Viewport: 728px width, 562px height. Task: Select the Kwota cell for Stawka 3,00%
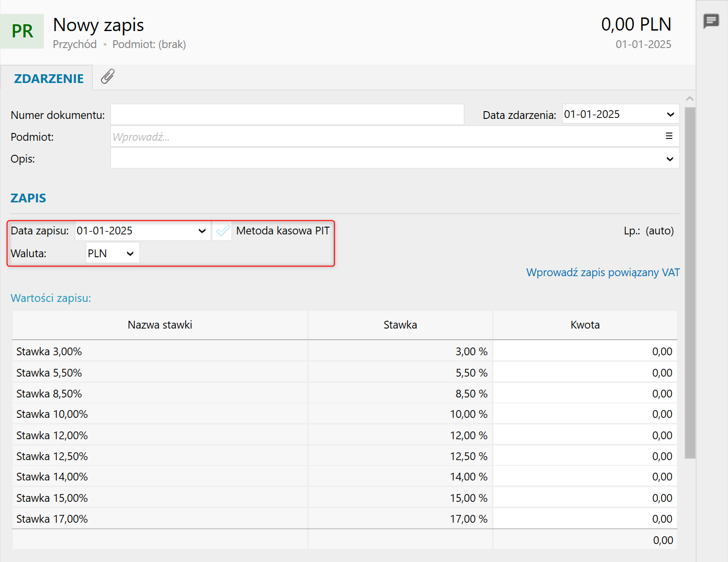585,351
